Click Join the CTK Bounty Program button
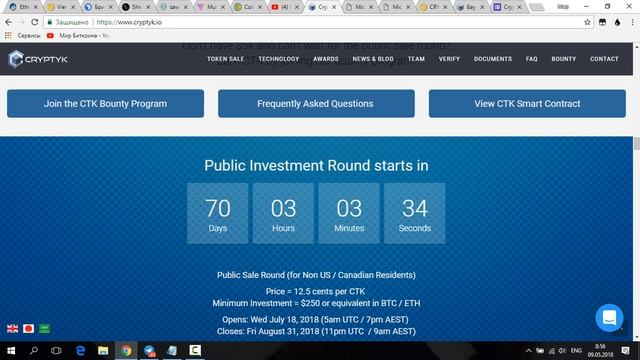 point(105,104)
